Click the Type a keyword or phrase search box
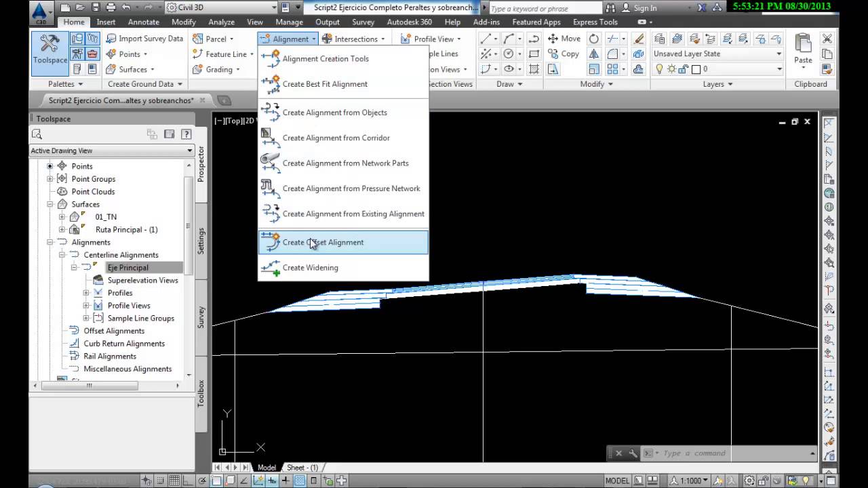This screenshot has height=488, width=868. 545,8
